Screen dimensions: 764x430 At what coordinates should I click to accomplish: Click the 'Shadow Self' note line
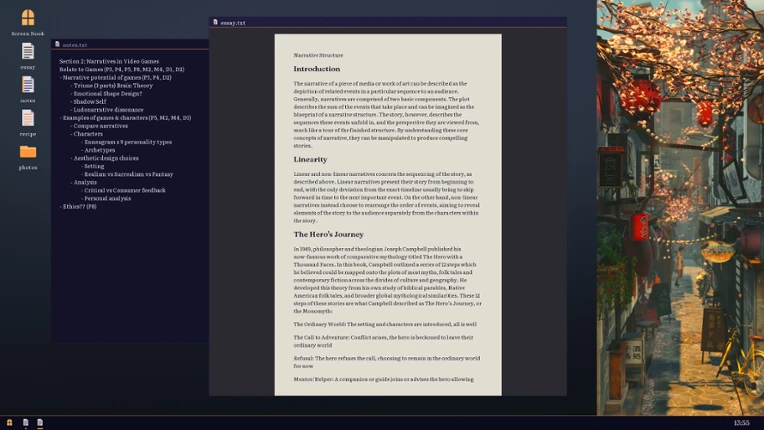pyautogui.click(x=88, y=102)
